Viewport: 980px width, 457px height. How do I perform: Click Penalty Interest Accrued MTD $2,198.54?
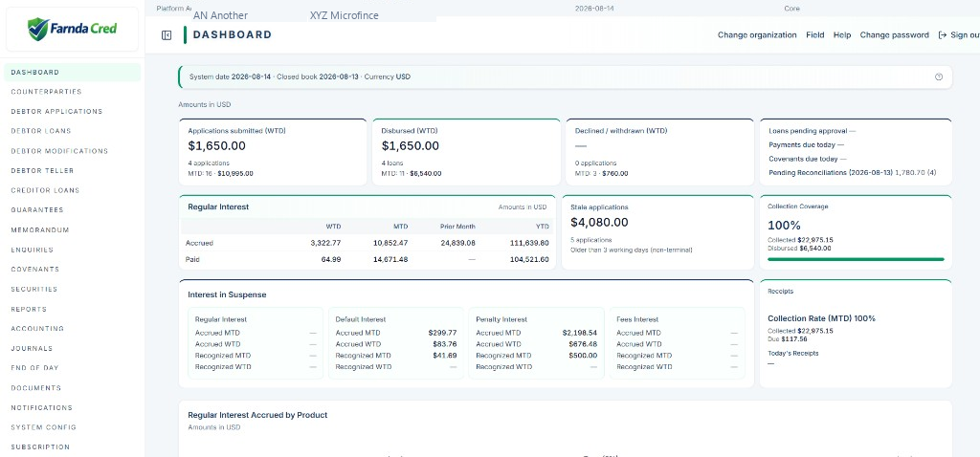click(x=579, y=333)
